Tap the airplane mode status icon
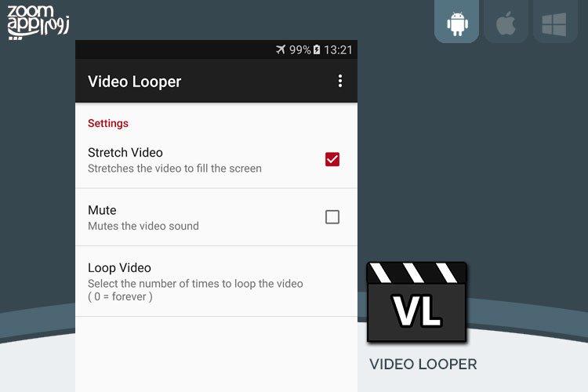The height and width of the screenshot is (392, 588). [x=280, y=49]
